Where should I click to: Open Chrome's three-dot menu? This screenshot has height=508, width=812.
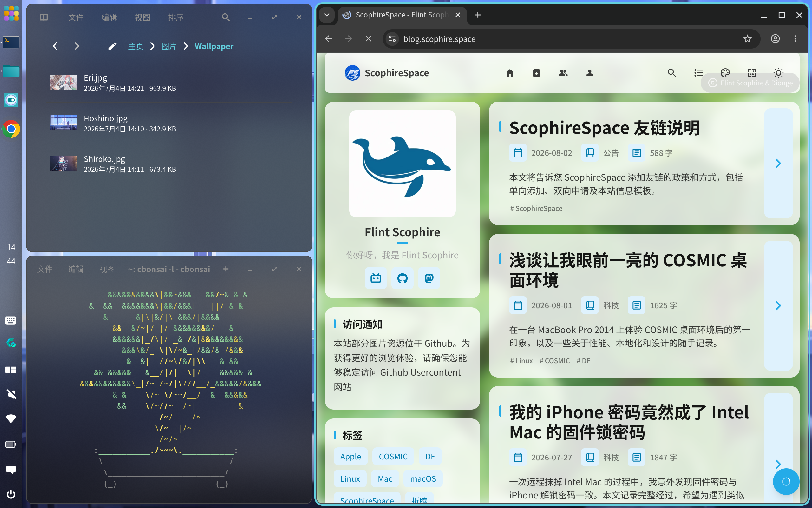click(795, 39)
